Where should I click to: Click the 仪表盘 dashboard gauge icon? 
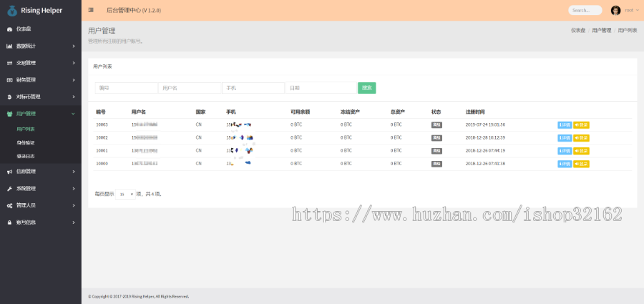(x=9, y=29)
